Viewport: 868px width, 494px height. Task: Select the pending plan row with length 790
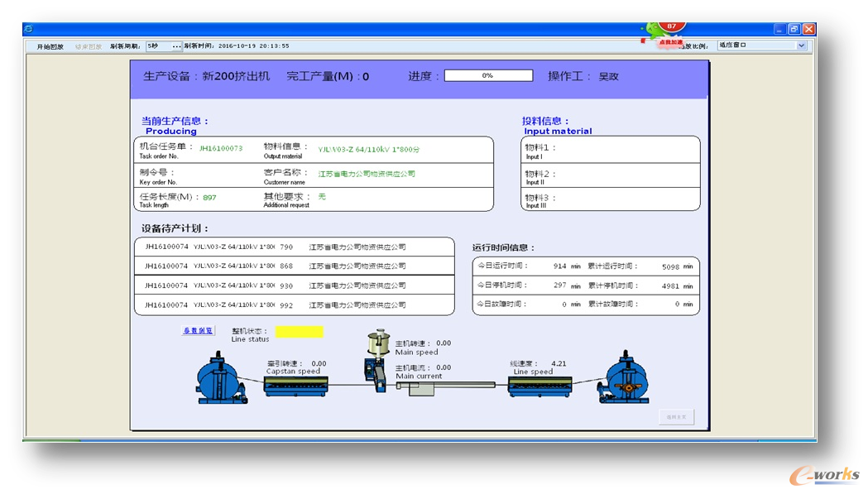pyautogui.click(x=294, y=247)
